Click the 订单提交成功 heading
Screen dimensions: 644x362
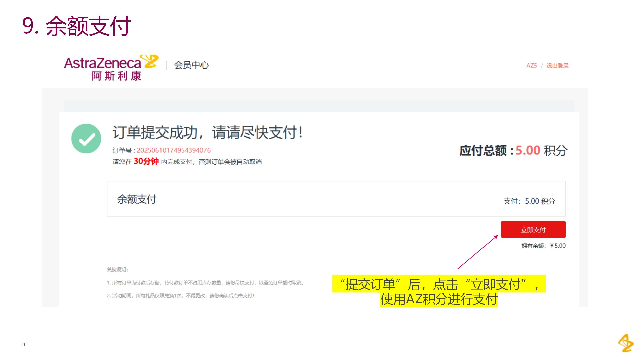(x=208, y=132)
